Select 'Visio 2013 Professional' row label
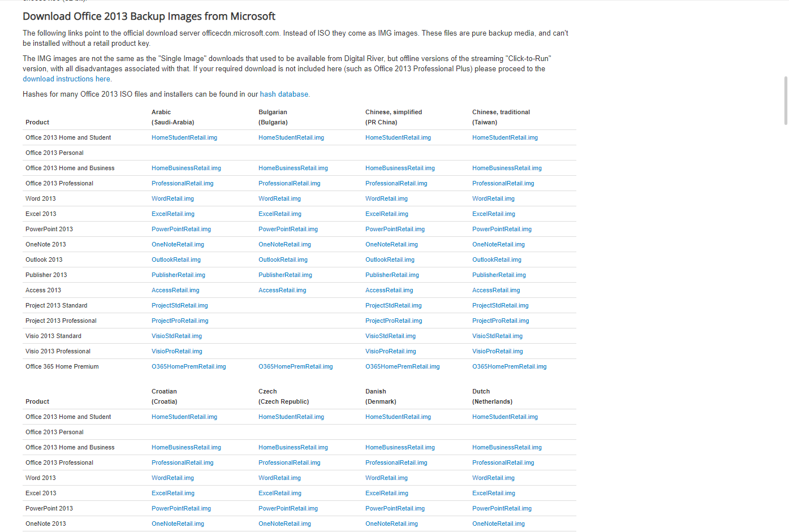This screenshot has width=789, height=532. [x=58, y=352]
